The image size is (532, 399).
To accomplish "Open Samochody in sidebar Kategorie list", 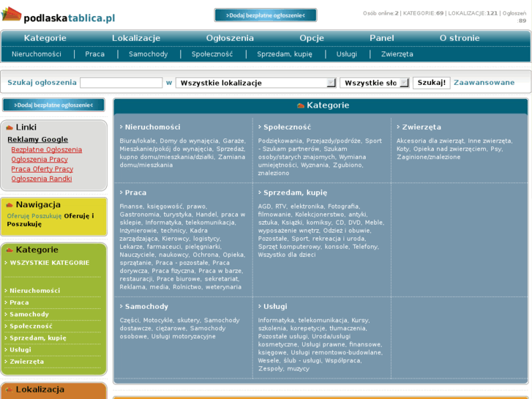I will pyautogui.click(x=29, y=315).
